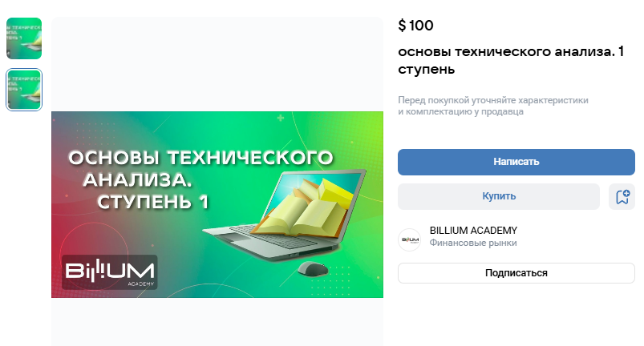The height and width of the screenshot is (346, 644).
Task: Click the red circle outline in the banner
Action: point(94,252)
